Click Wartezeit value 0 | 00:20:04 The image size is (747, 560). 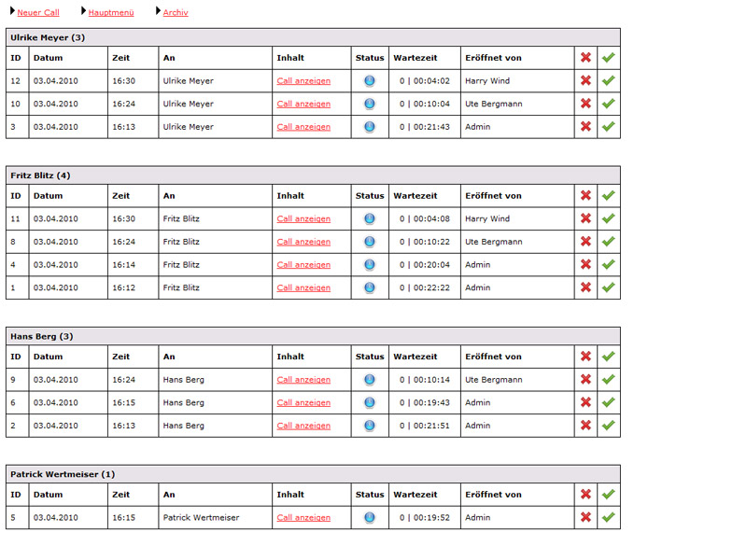(425, 265)
